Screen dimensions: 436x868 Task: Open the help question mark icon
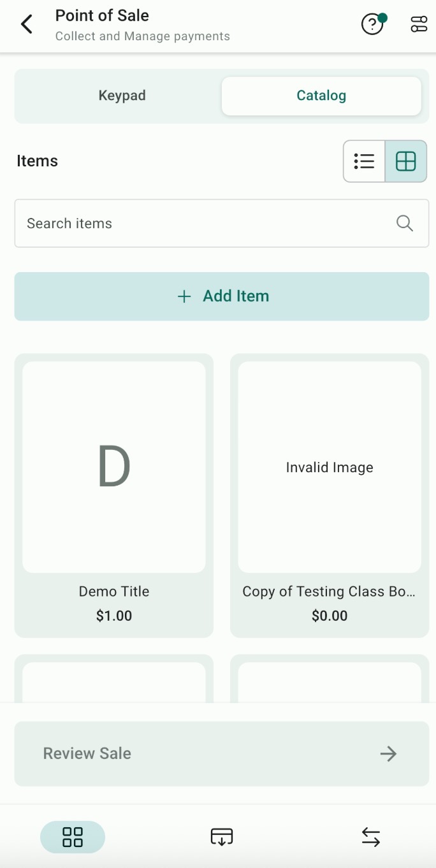[372, 24]
